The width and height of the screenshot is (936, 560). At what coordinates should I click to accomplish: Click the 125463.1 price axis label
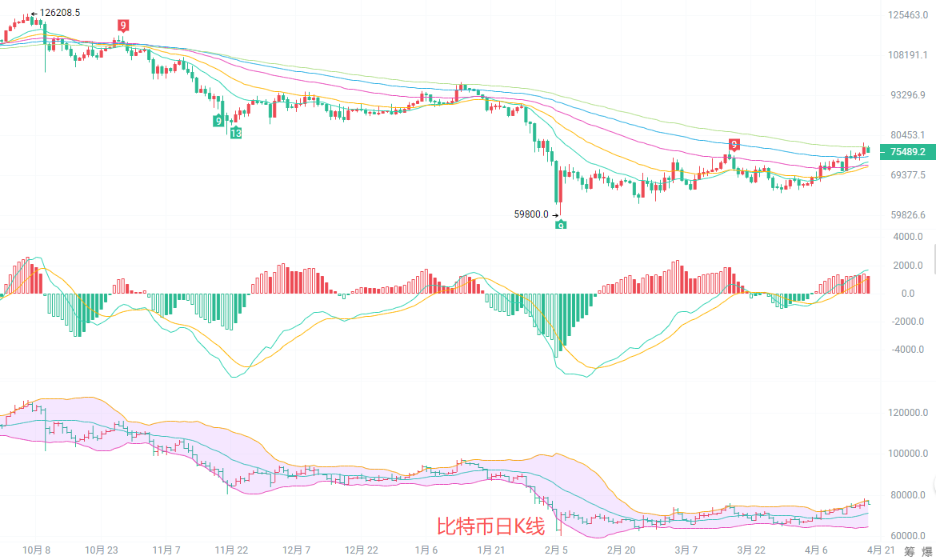(x=907, y=15)
